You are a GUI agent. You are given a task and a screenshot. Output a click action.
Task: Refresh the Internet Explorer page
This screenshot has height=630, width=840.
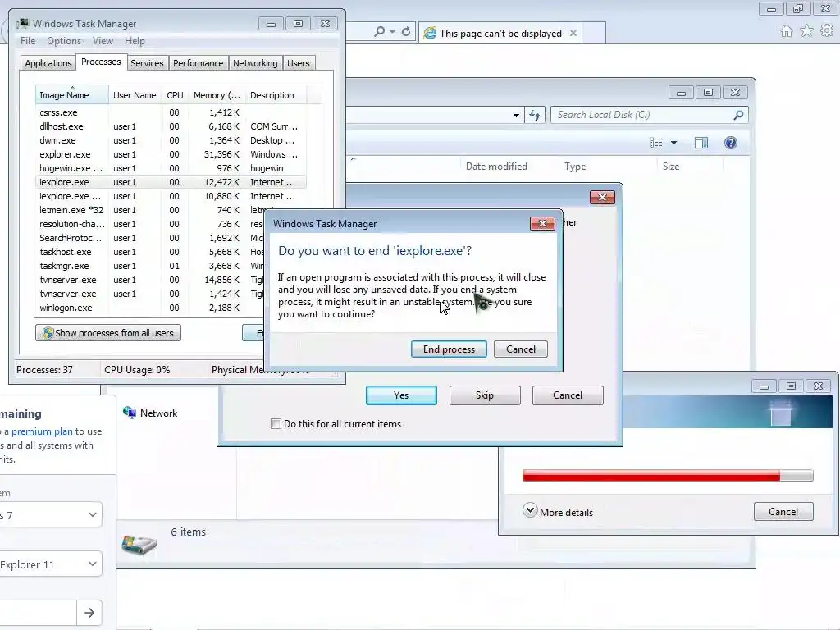point(406,32)
